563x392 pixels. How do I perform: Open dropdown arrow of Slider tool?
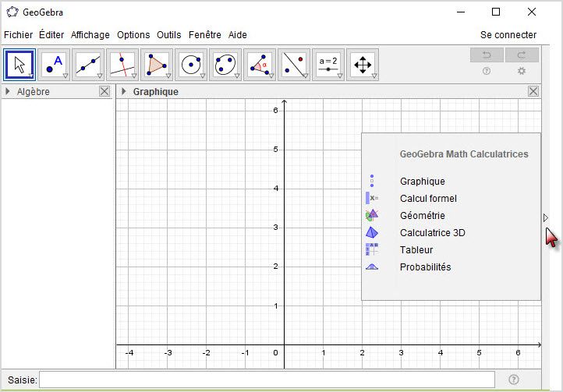tap(340, 76)
